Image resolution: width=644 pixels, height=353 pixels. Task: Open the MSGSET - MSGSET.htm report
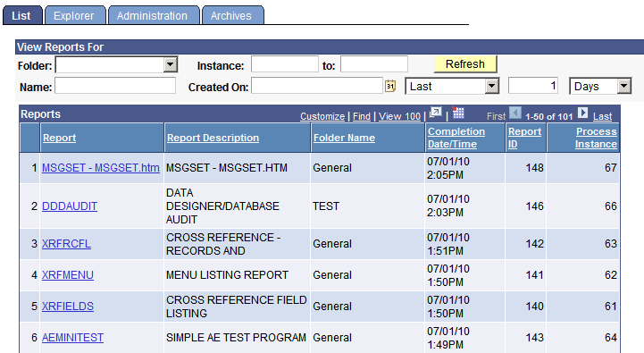(101, 168)
